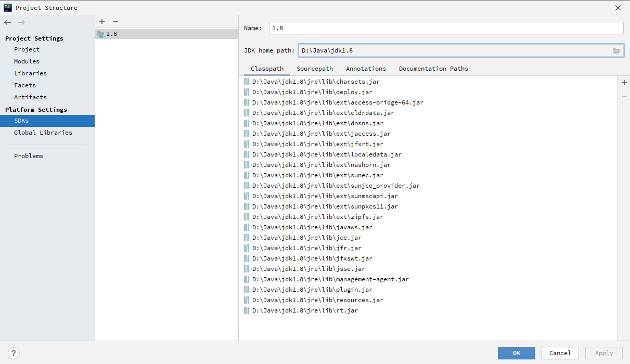
Task: Click the back navigation arrow
Action: [7, 22]
